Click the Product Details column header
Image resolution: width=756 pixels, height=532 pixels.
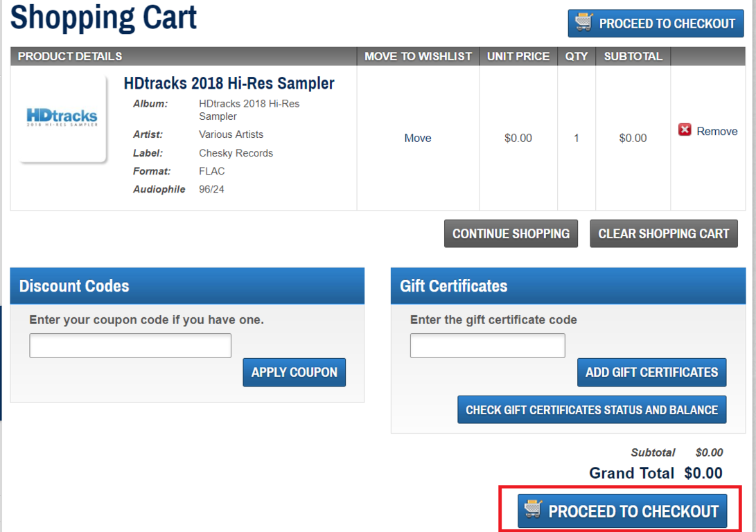pyautogui.click(x=70, y=56)
